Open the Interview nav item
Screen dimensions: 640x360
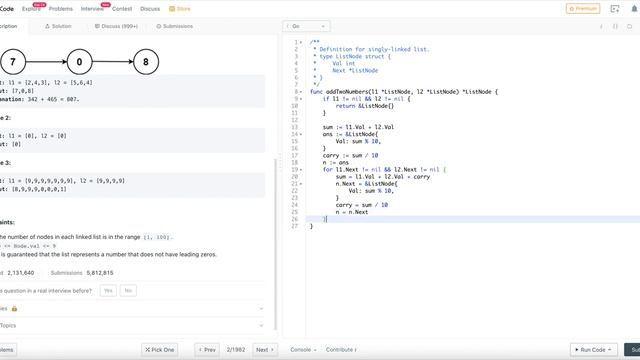pyautogui.click(x=92, y=9)
